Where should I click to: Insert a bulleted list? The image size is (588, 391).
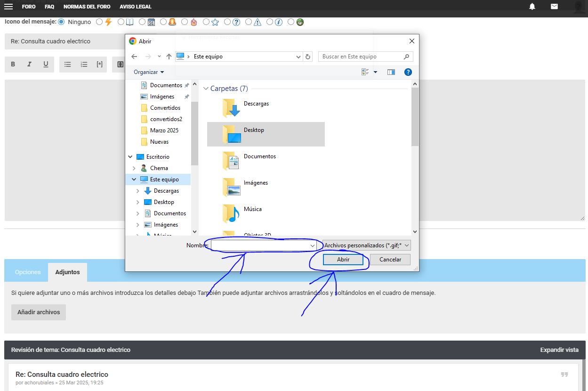(x=67, y=65)
